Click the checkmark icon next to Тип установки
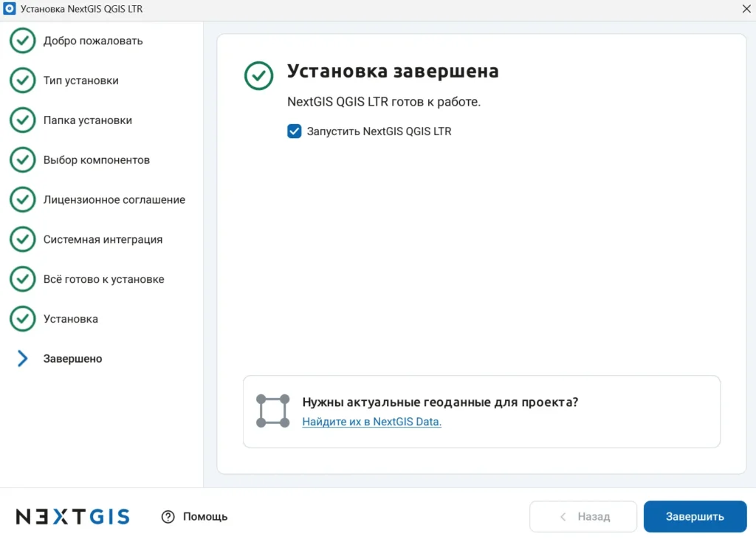 [x=22, y=80]
